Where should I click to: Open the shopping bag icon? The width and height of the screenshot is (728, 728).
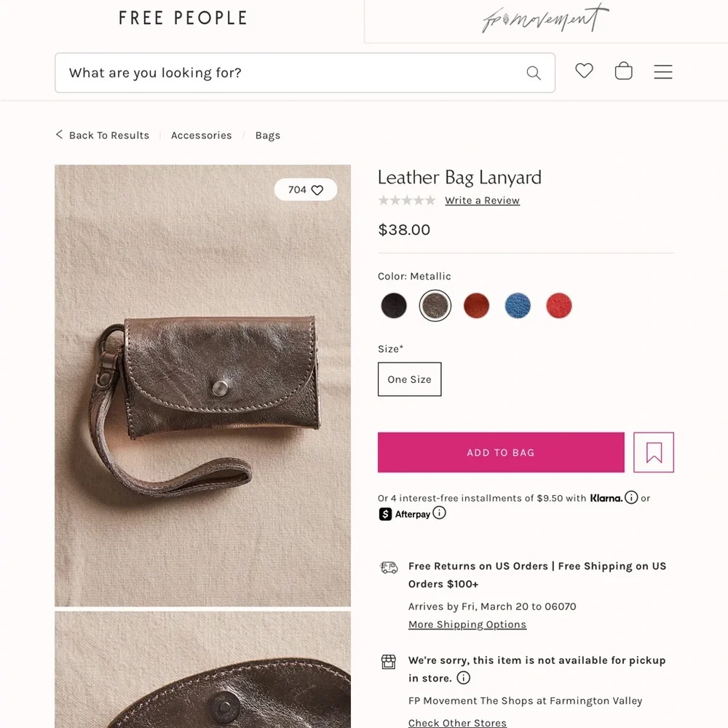pyautogui.click(x=624, y=71)
